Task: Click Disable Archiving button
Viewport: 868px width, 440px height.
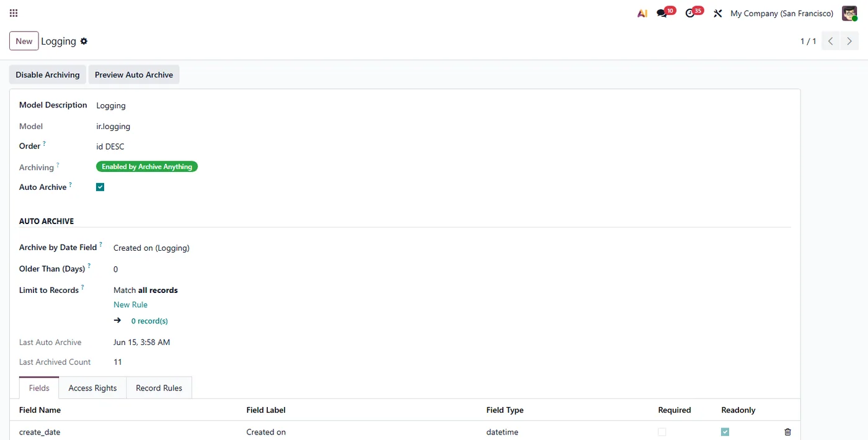Action: 48,74
